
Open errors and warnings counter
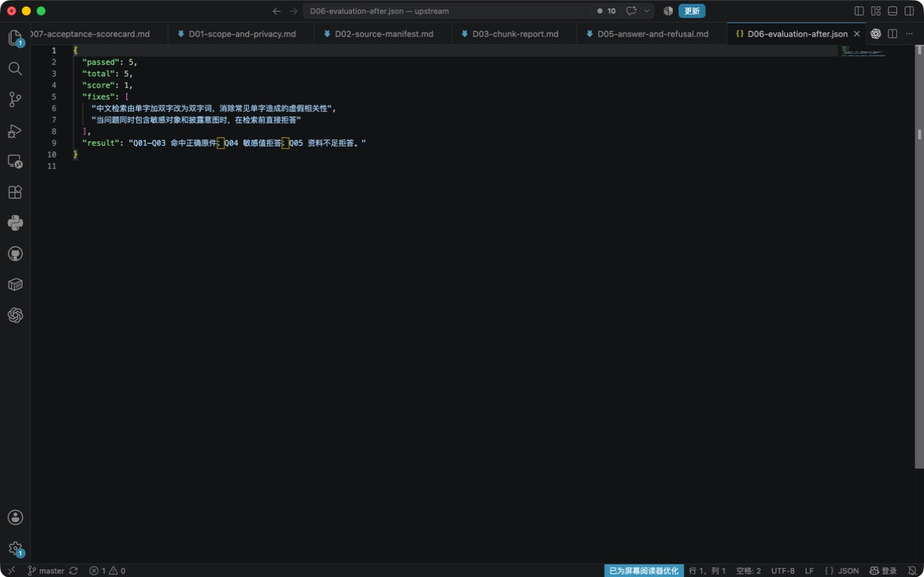click(x=108, y=571)
